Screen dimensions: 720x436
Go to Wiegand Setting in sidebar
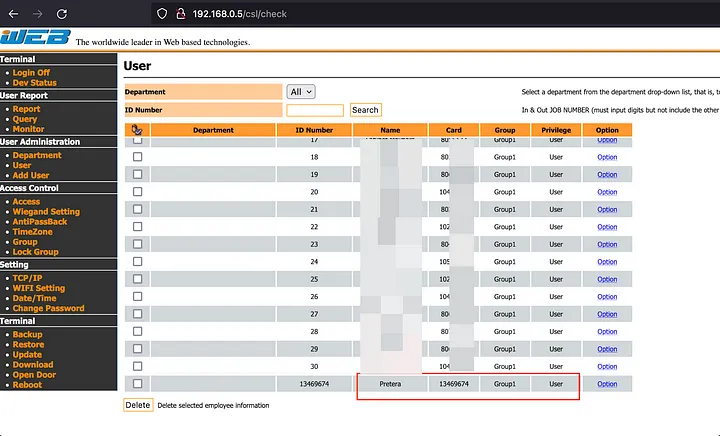pos(46,211)
